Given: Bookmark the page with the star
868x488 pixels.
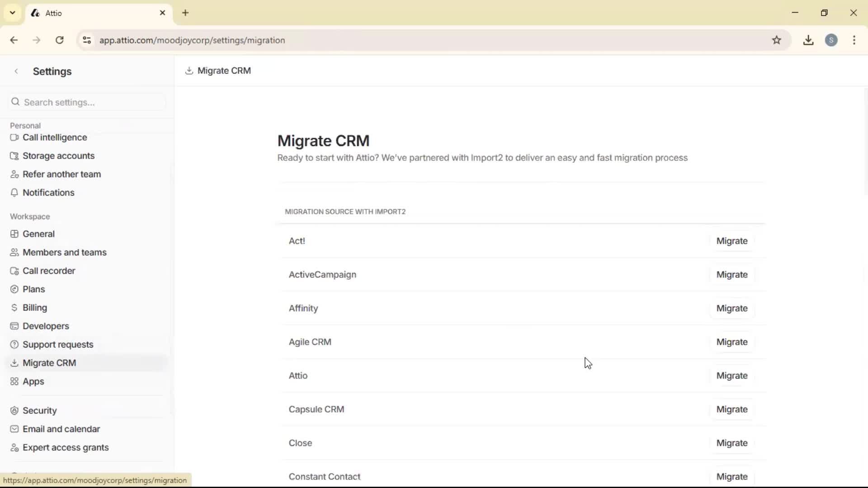Looking at the screenshot, I should 777,40.
